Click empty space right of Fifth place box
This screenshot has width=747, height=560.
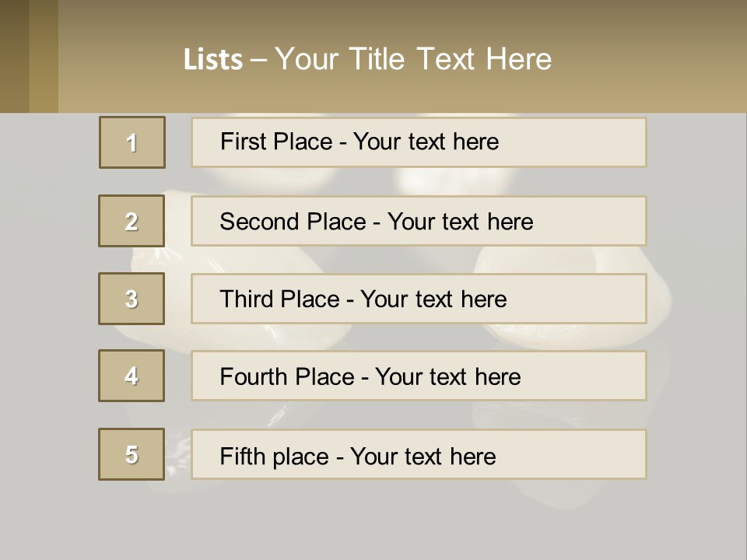[695, 455]
